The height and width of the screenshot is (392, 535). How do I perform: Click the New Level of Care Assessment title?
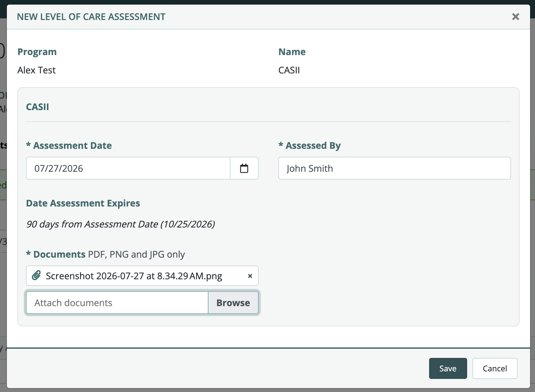91,17
